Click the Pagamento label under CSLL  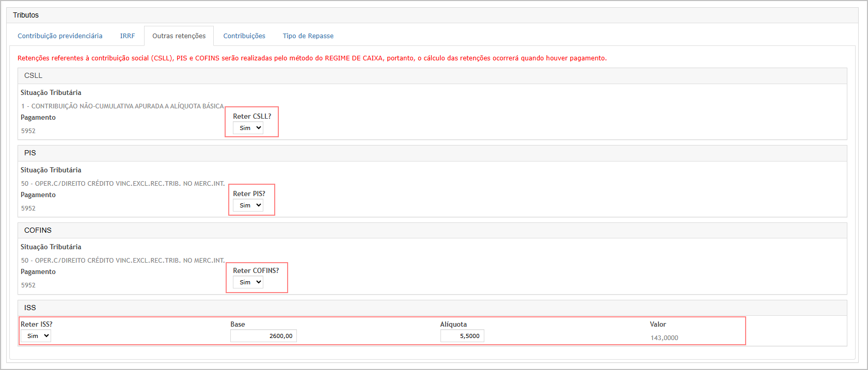pos(38,118)
